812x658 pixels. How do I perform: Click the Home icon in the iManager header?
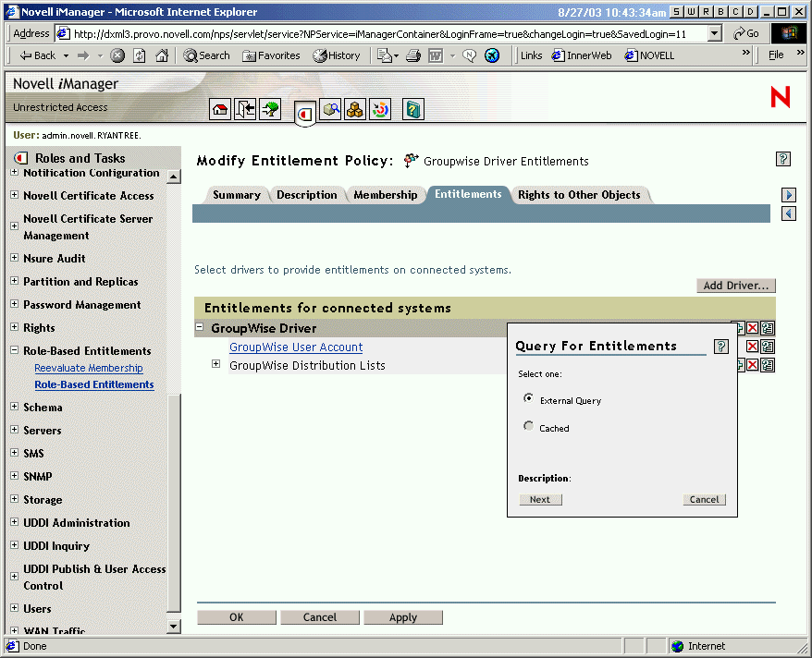(220, 108)
